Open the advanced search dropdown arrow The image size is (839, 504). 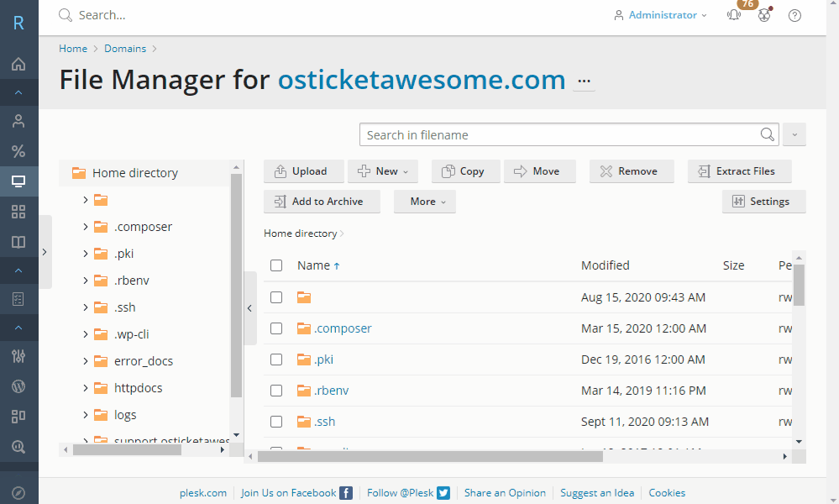pos(794,134)
